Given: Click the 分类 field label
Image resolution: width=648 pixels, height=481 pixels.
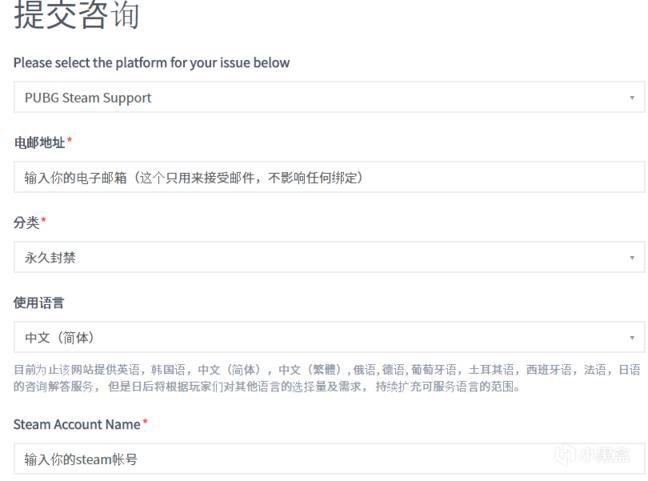Looking at the screenshot, I should tap(26, 222).
